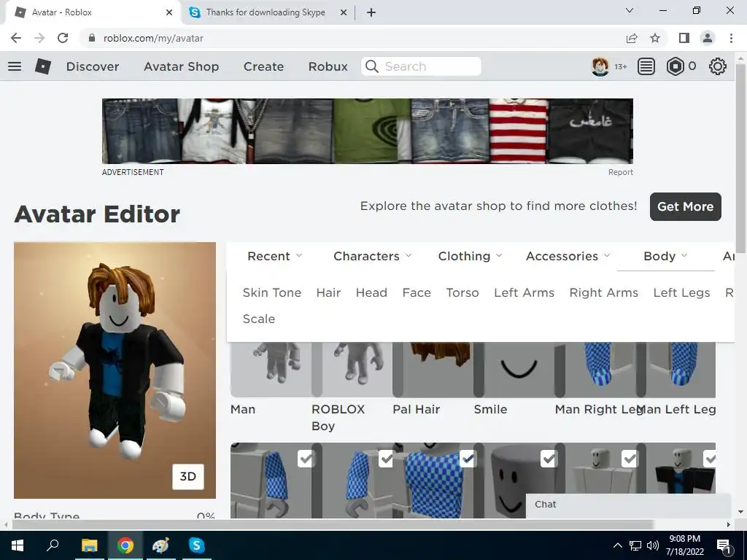Expand the Accessories dropdown
Image resolution: width=747 pixels, height=560 pixels.
[x=568, y=256]
